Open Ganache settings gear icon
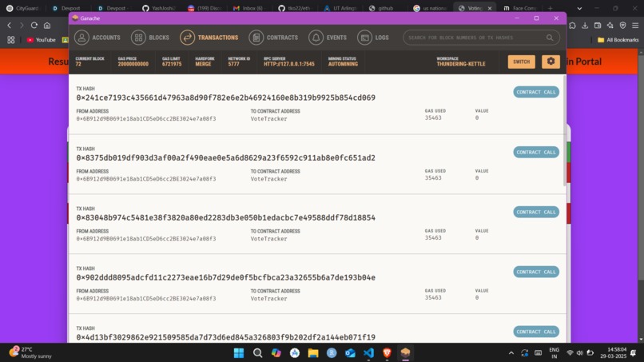This screenshot has width=644, height=362. (551, 62)
